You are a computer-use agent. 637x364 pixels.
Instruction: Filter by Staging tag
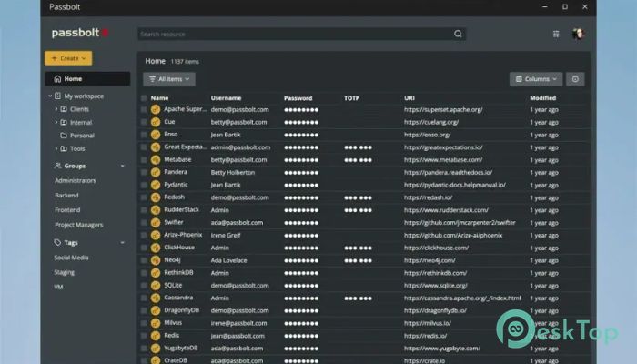[65, 272]
